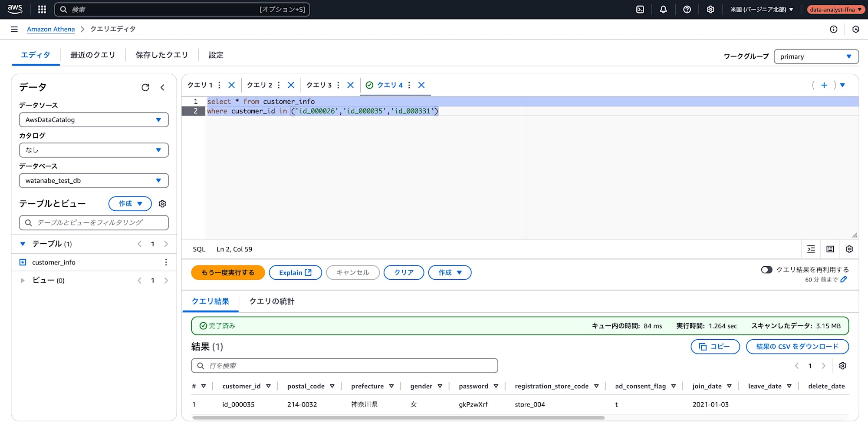
Task: Open the AWS services grid menu
Action: (x=42, y=9)
